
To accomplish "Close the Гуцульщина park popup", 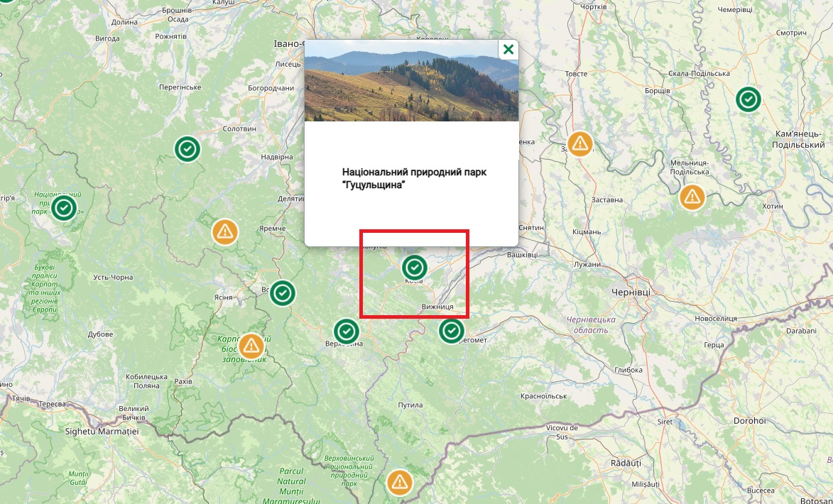I will [x=508, y=50].
